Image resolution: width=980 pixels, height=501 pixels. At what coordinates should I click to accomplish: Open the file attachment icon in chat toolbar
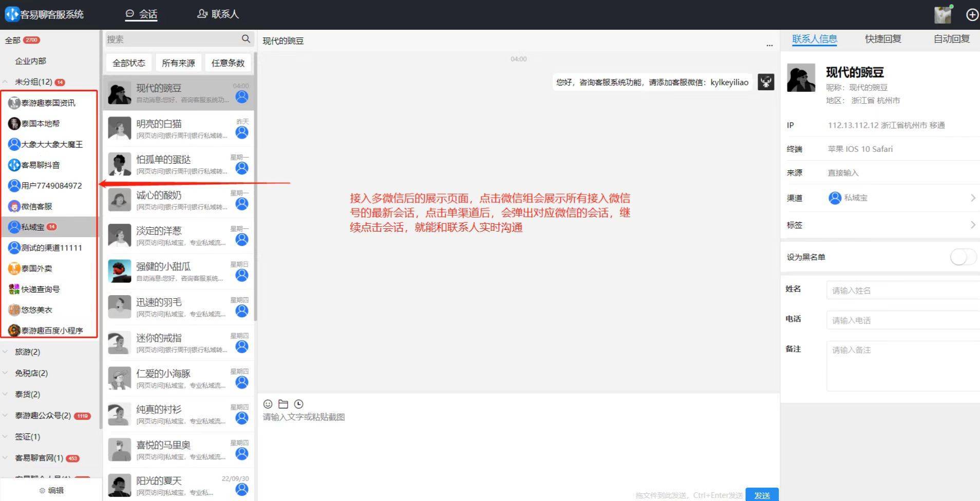coord(282,404)
